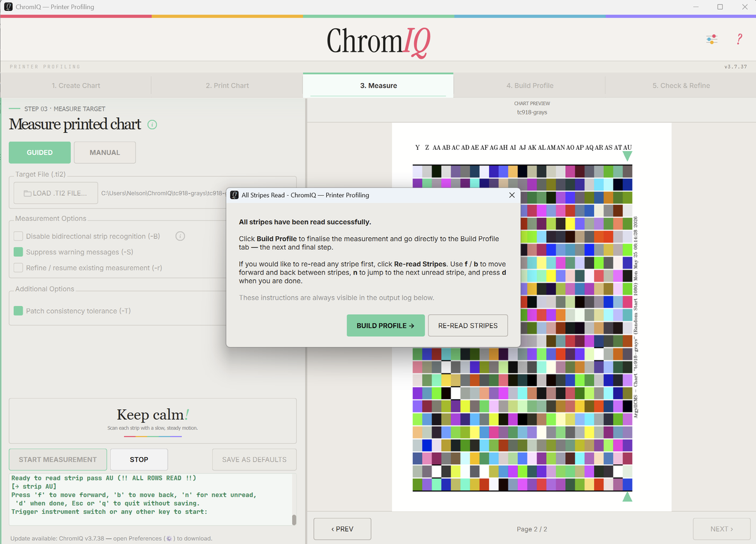
Task: Click the bottom green strip marker arrow
Action: [627, 497]
